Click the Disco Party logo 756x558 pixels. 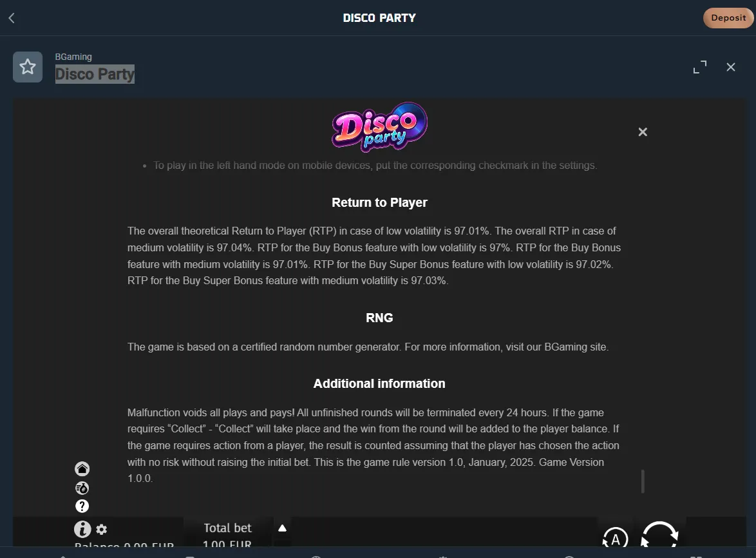coord(379,127)
